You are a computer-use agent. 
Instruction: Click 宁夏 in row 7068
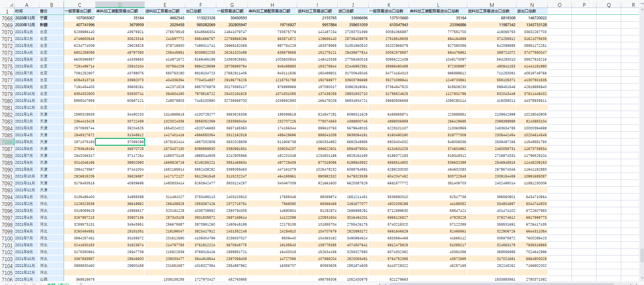click(51, 18)
